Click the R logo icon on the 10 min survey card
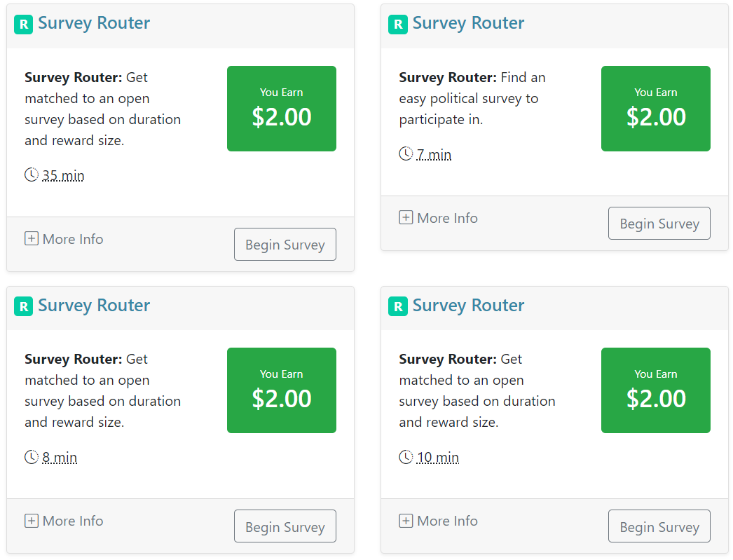 pos(397,306)
